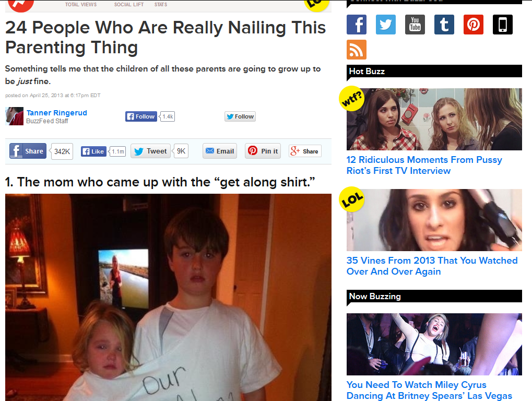
Task: Open the 35 Vines From 2013 thumbnail
Action: [434, 220]
